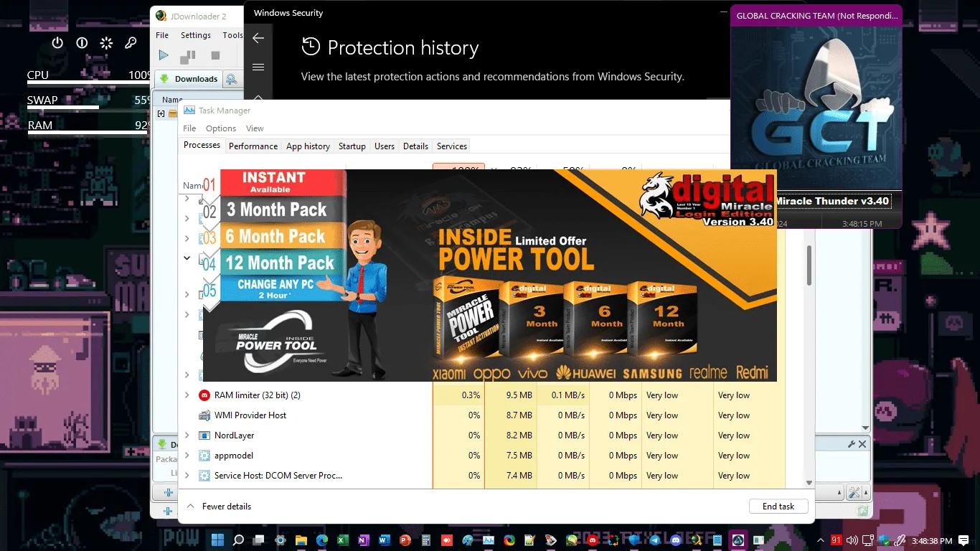This screenshot has width=980, height=551.
Task: Click the volume icon in system tray
Action: click(852, 540)
